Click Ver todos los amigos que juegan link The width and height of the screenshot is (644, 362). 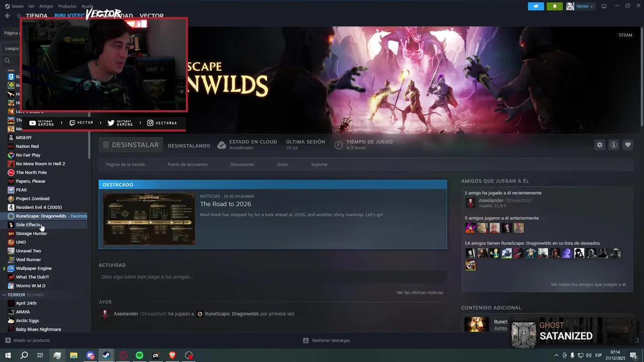point(588,285)
